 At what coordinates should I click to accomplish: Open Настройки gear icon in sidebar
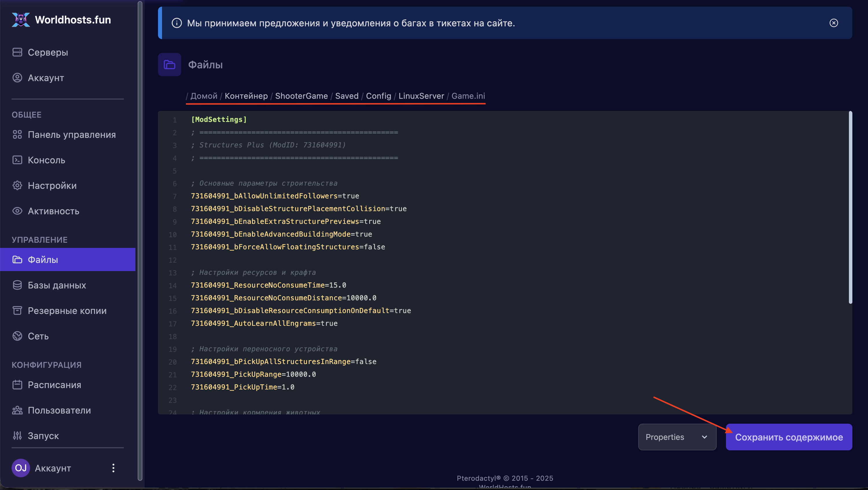[17, 185]
